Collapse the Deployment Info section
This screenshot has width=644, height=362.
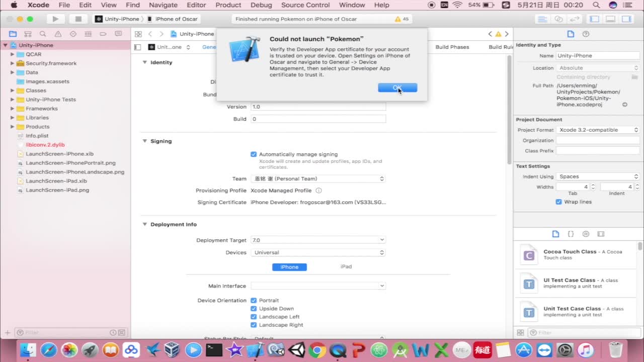145,225
